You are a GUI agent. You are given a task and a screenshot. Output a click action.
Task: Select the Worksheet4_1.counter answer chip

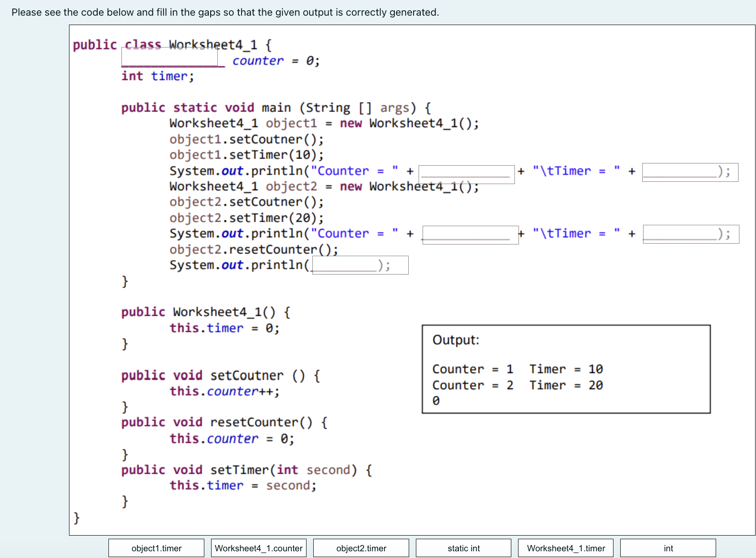coord(259,548)
